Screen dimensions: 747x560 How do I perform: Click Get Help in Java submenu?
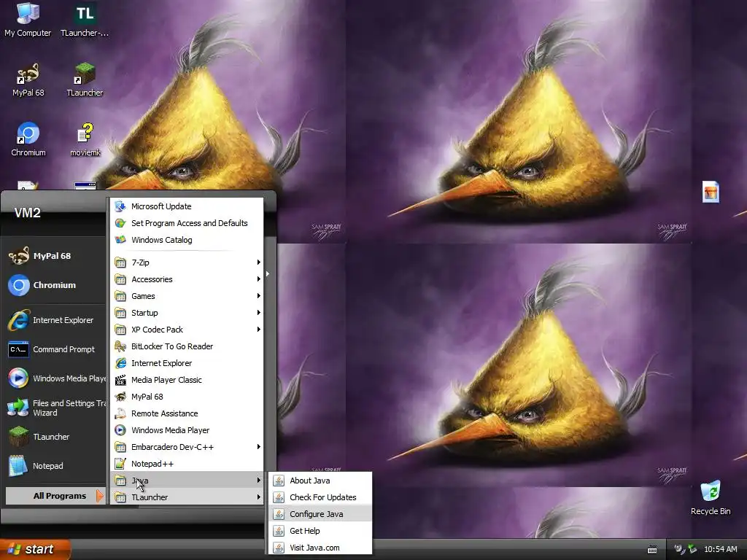click(320, 531)
